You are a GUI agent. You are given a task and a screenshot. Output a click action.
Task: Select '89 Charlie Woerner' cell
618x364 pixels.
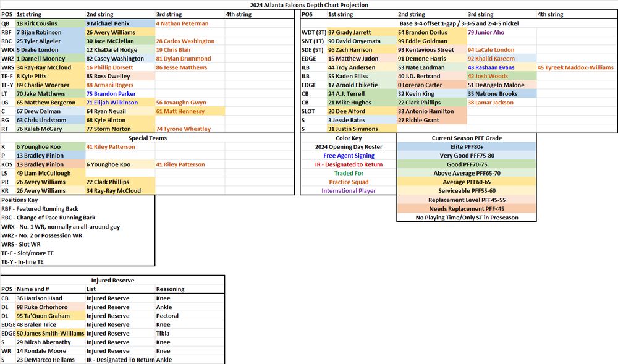(x=51, y=85)
